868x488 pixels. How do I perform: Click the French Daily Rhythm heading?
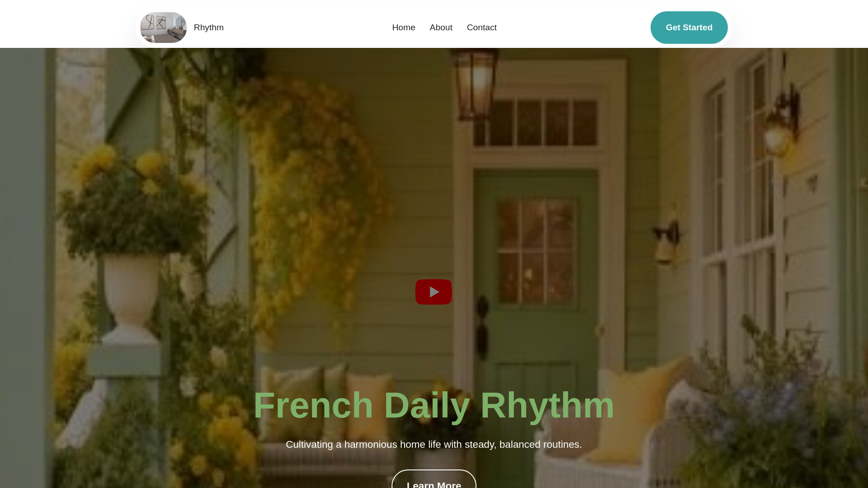click(x=434, y=405)
